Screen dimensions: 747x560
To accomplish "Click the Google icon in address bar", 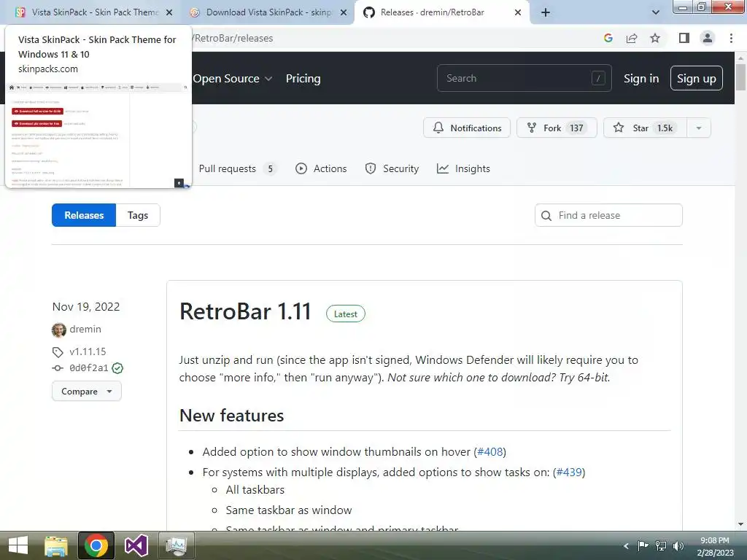I will (x=608, y=38).
